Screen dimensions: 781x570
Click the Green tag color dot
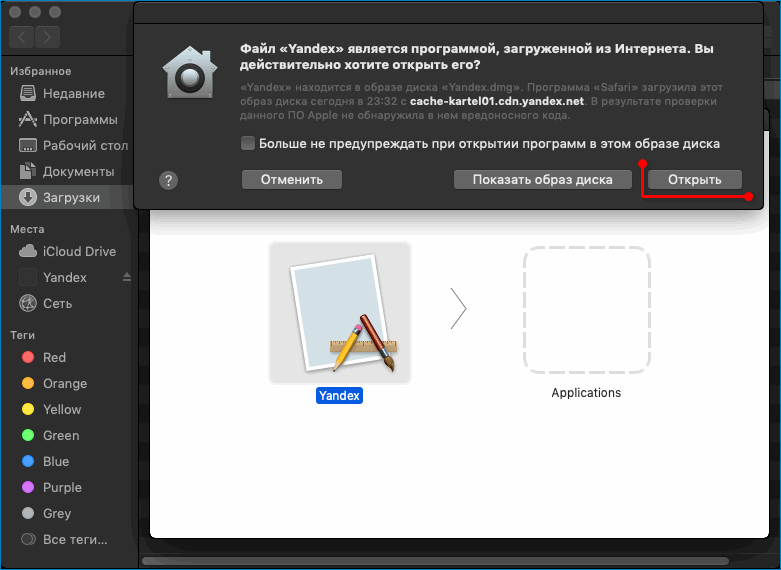tap(28, 435)
